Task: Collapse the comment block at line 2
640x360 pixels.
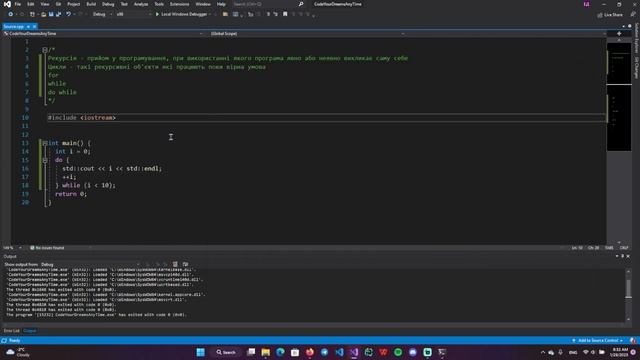Action: [45, 50]
